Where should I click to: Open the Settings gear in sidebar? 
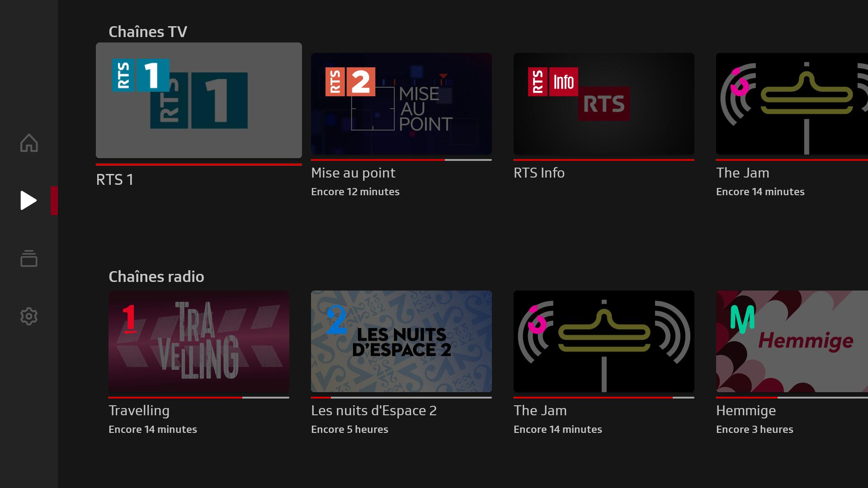[29, 316]
